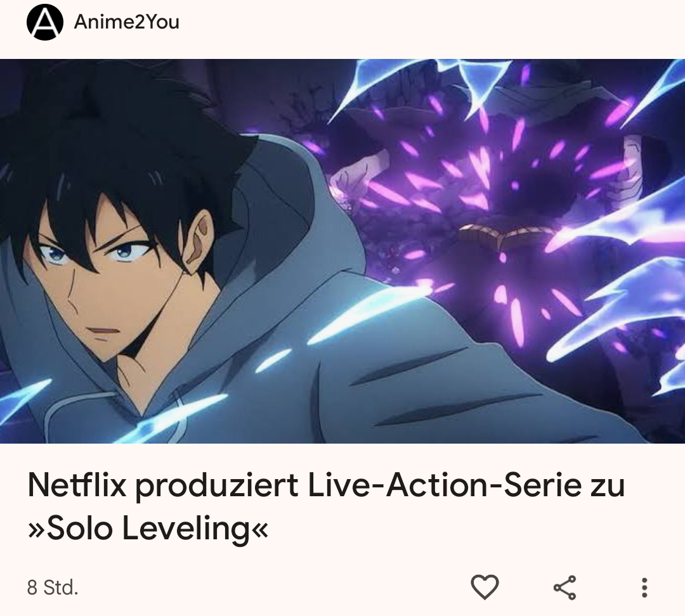The image size is (685, 616).
Task: Save this story using the heart outline
Action: tap(485, 587)
